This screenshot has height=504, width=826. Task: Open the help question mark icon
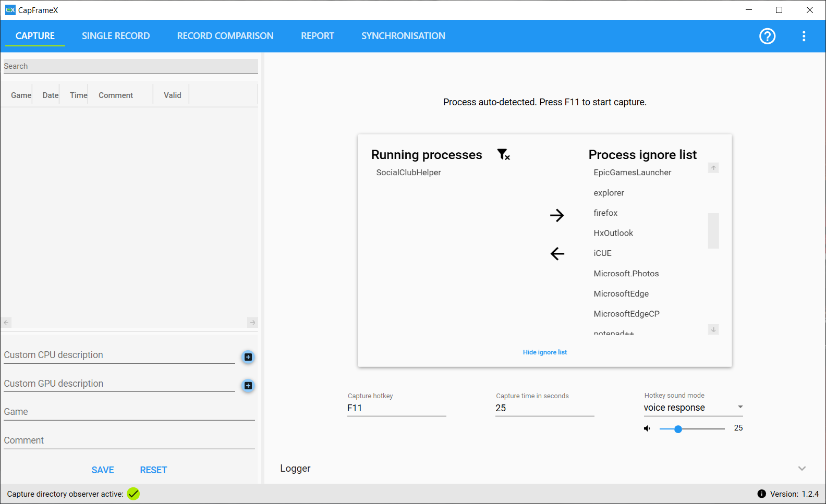click(x=767, y=36)
